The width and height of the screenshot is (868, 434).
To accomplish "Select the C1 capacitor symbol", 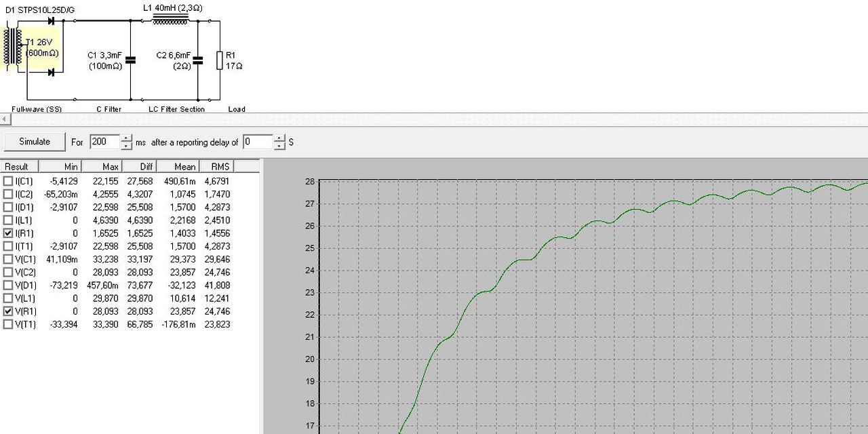I will (131, 60).
